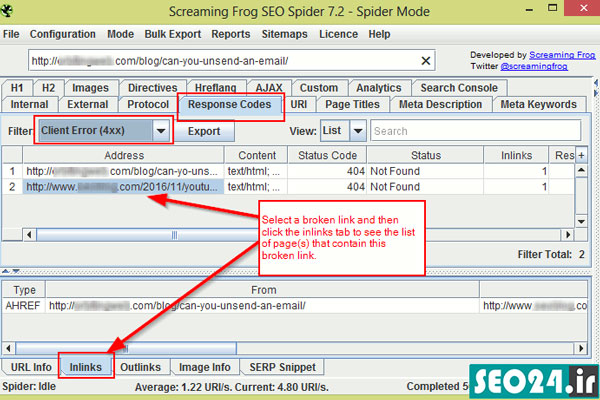
Task: Open the Reports menu
Action: [x=231, y=34]
